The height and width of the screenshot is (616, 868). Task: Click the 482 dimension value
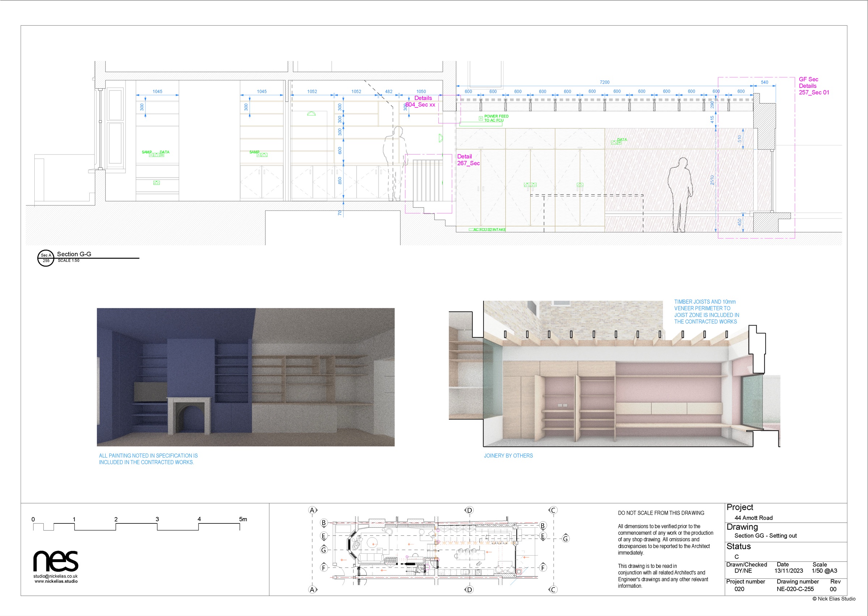389,92
